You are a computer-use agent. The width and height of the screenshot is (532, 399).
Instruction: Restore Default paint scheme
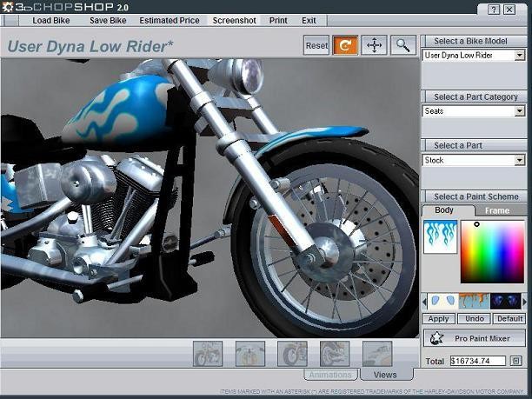click(509, 319)
